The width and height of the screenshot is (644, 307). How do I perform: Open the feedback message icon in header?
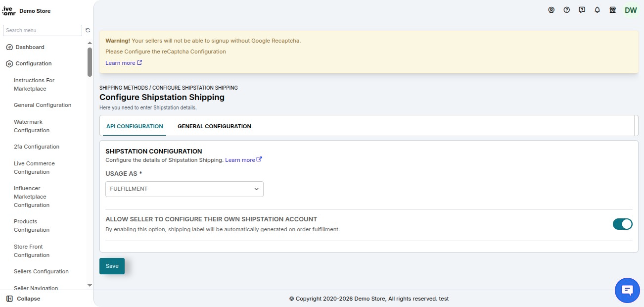[x=582, y=10]
